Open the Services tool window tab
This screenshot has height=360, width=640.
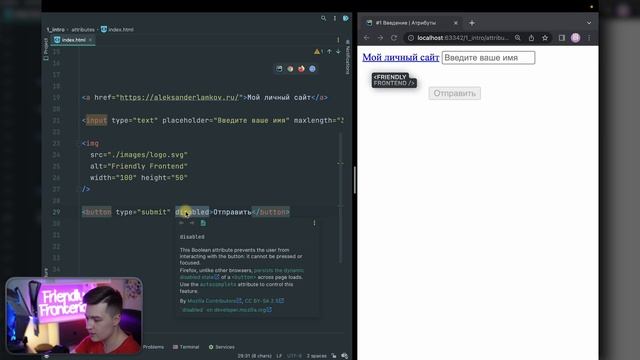tap(222, 347)
